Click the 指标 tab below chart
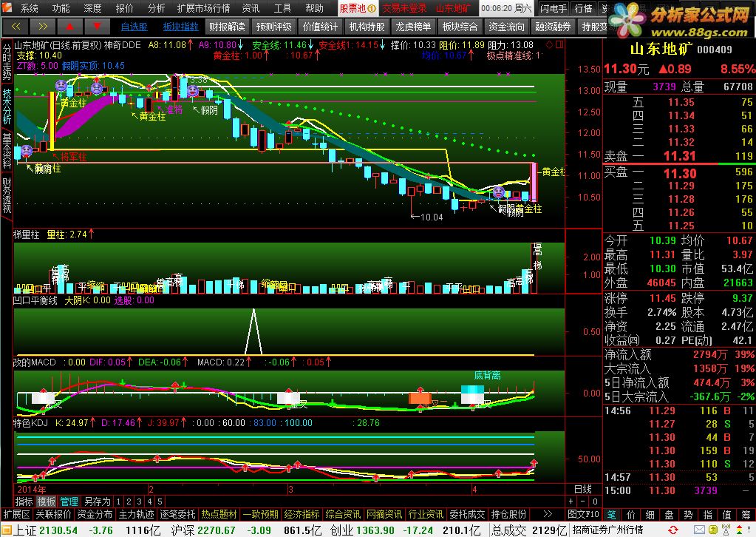Viewport: 756px width, 537px height. (24, 501)
